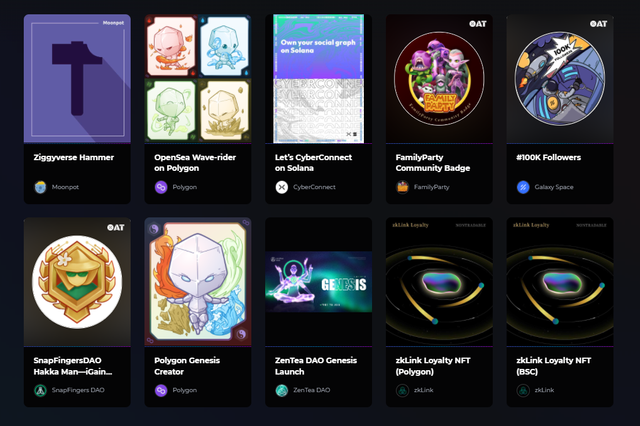
Task: Open the Let's CyberConnect on Solana title
Action: [313, 163]
